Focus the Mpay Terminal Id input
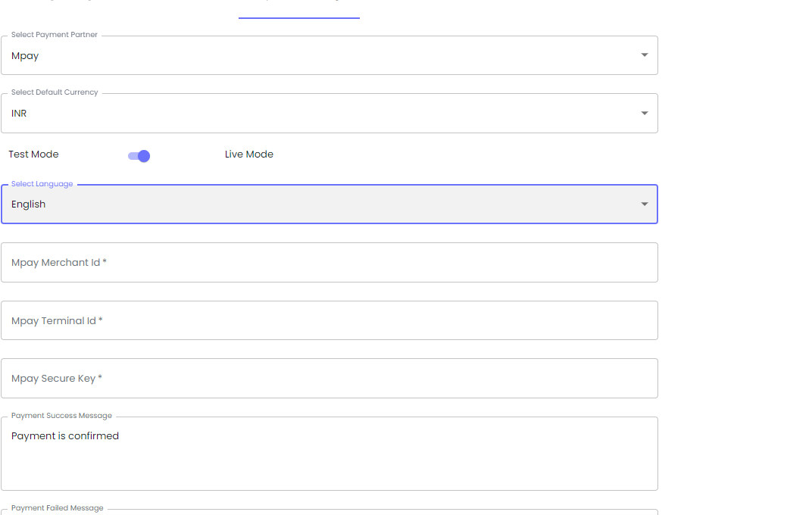This screenshot has width=812, height=515. click(329, 321)
